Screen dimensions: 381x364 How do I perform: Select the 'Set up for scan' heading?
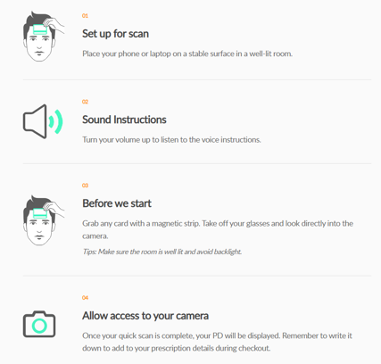[115, 34]
